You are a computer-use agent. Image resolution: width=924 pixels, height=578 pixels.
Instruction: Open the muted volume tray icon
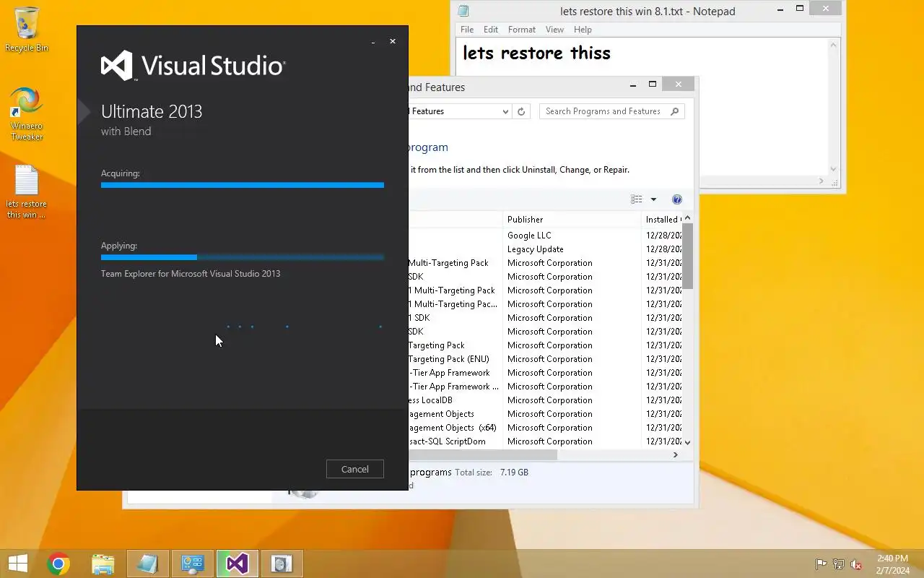click(856, 564)
